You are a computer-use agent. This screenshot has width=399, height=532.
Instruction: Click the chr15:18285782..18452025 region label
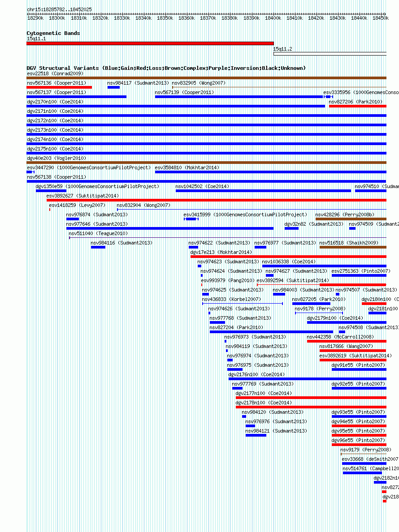tap(60, 10)
